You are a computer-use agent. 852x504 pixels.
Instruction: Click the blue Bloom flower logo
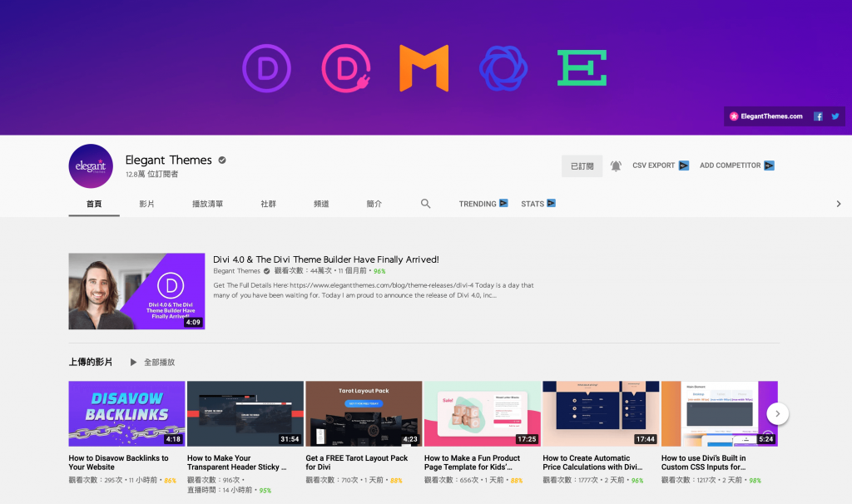(x=503, y=68)
